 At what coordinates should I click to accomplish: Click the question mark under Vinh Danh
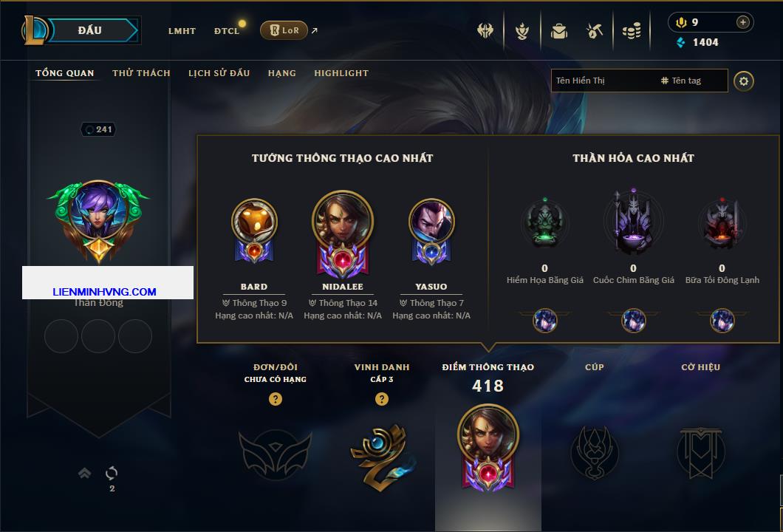[381, 398]
